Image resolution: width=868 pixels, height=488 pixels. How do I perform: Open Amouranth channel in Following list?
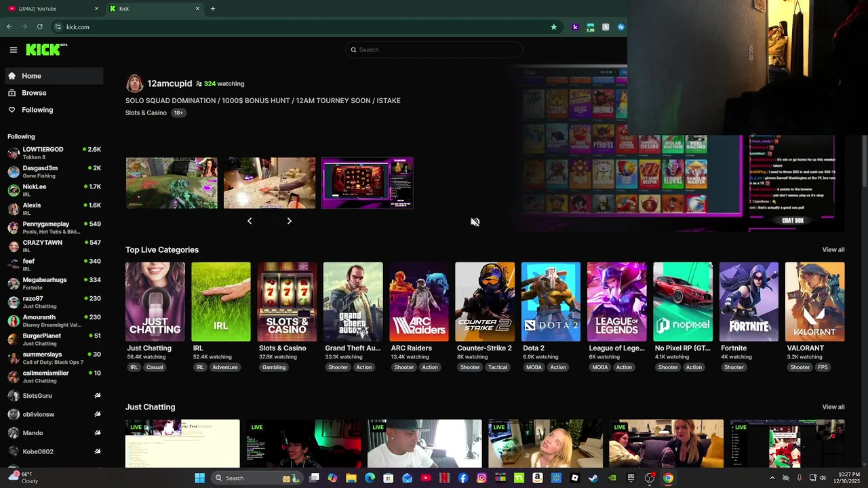[54, 321]
